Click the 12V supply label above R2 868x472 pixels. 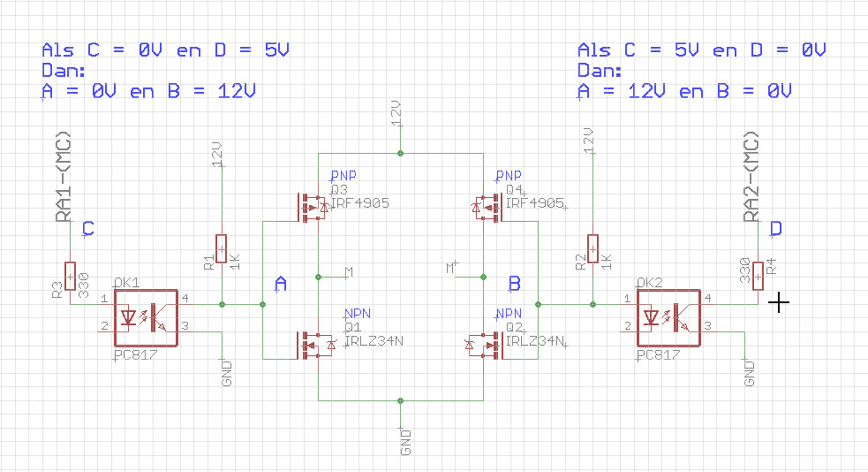(588, 141)
